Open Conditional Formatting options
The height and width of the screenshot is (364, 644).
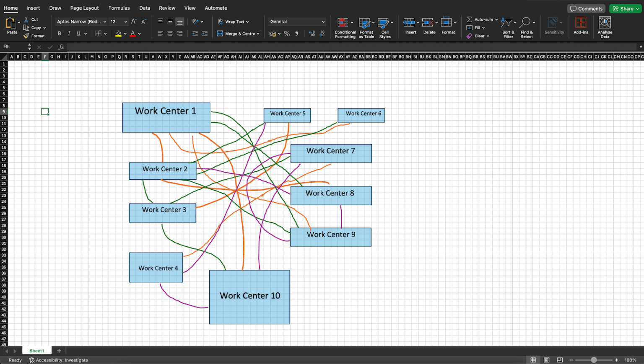(x=345, y=28)
